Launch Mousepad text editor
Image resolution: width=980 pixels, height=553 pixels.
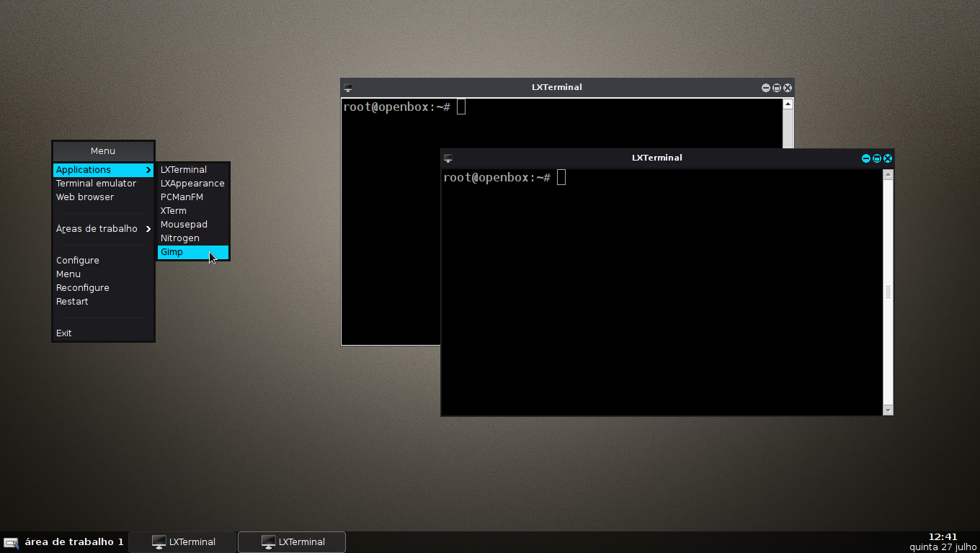point(183,224)
